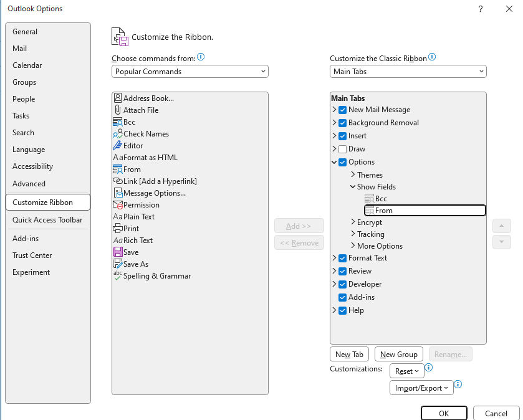Uncheck the Developer tab checkbox
The height and width of the screenshot is (420, 523).
coord(342,284)
